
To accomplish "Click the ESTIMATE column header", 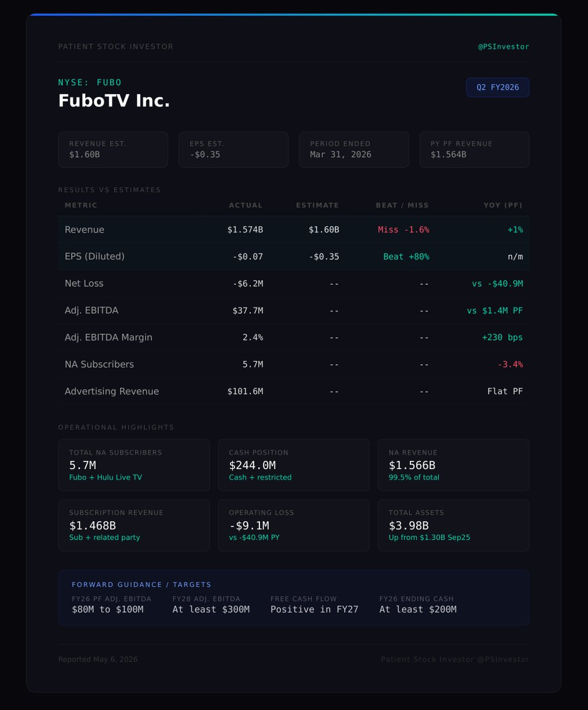I will [x=317, y=205].
